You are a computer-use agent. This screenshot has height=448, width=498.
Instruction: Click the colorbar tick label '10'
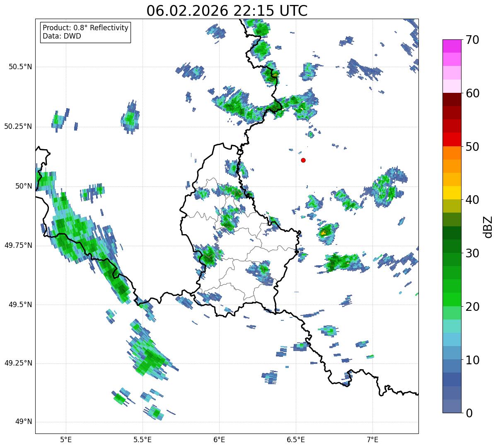pos(472,360)
